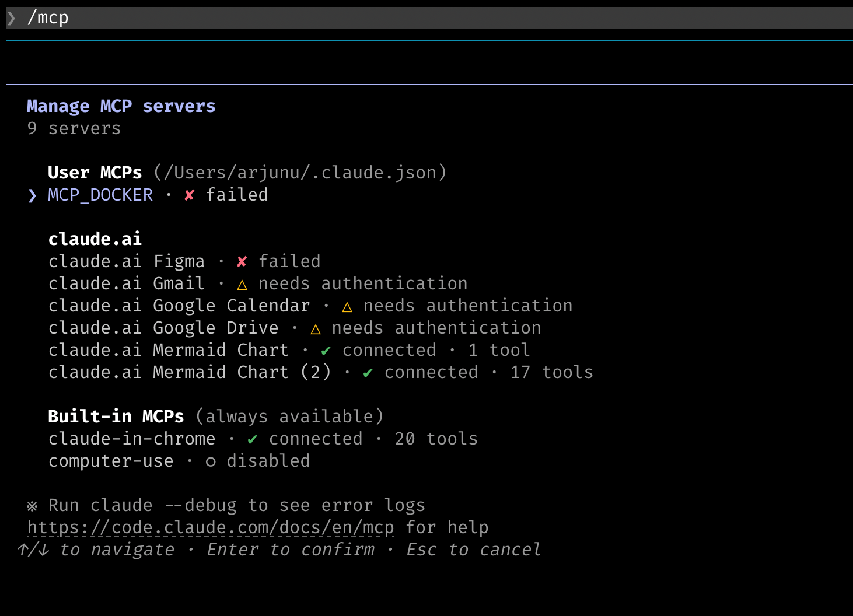This screenshot has height=616, width=853.
Task: Click the prompt chevron before /mcp
Action: pyautogui.click(x=11, y=18)
